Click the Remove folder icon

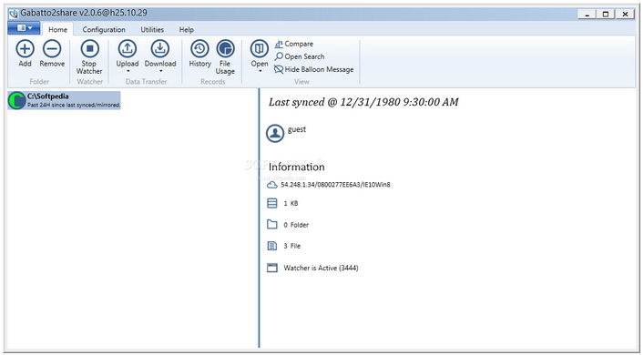(52, 49)
